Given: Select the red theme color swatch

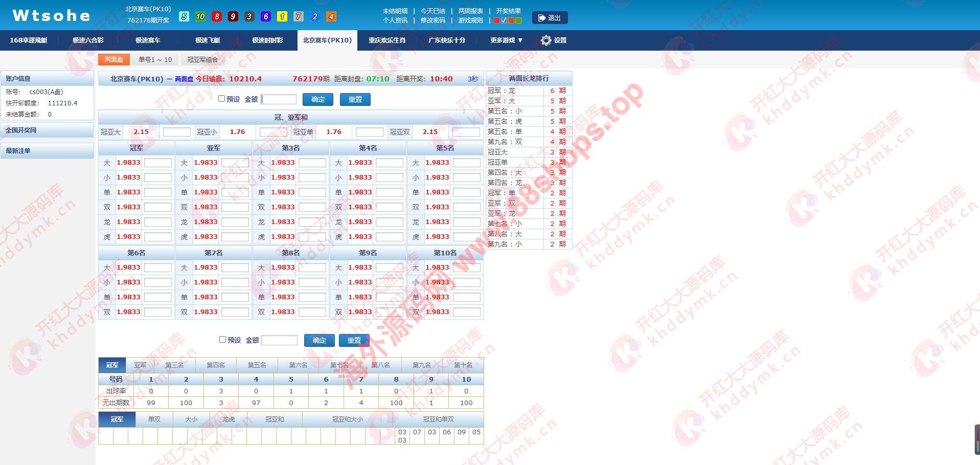Looking at the screenshot, I should coord(497,20).
